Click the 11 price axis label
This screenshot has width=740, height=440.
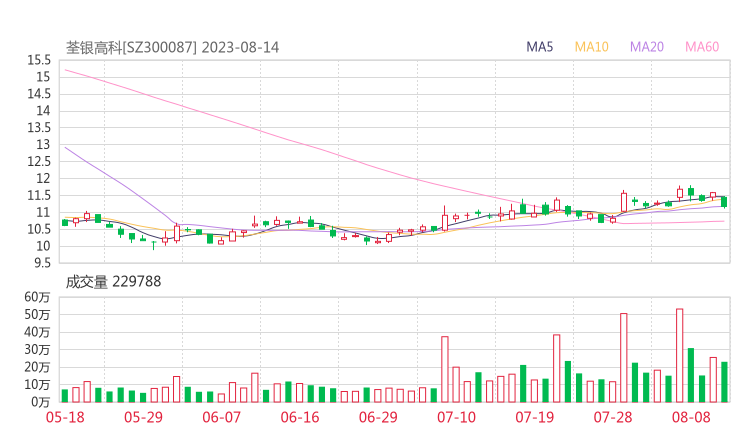43,212
